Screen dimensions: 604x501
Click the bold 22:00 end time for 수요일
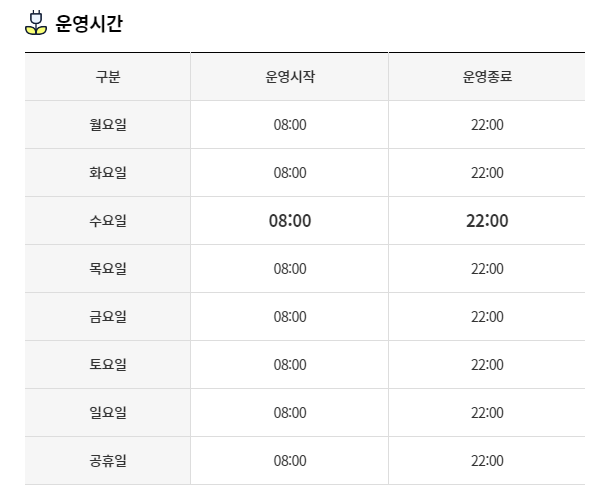pos(487,221)
